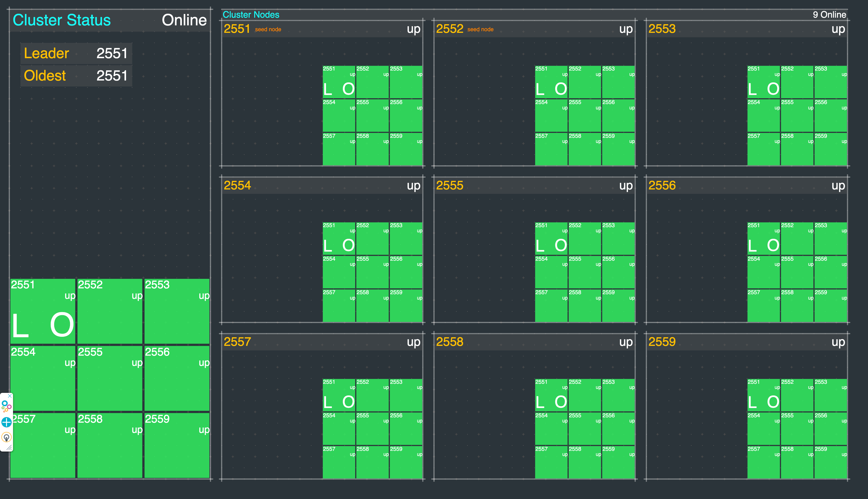This screenshot has width=868, height=499.
Task: Close the floating widget with X
Action: click(x=10, y=396)
